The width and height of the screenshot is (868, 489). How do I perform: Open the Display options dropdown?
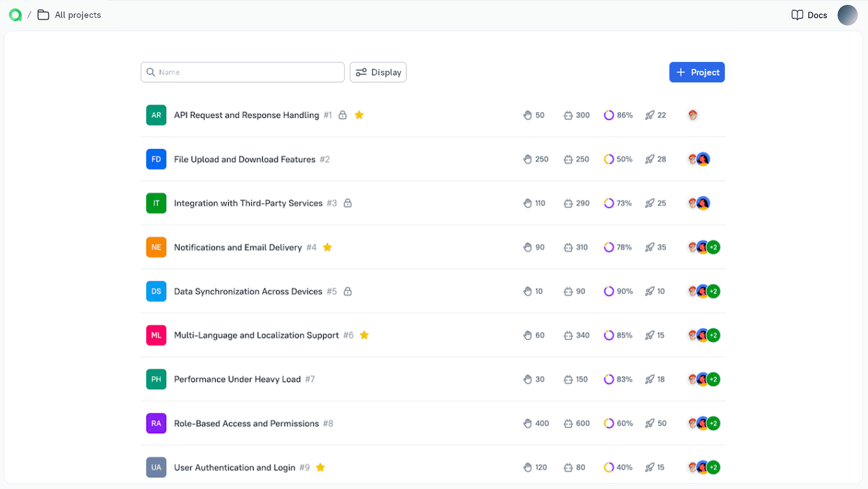tap(378, 72)
